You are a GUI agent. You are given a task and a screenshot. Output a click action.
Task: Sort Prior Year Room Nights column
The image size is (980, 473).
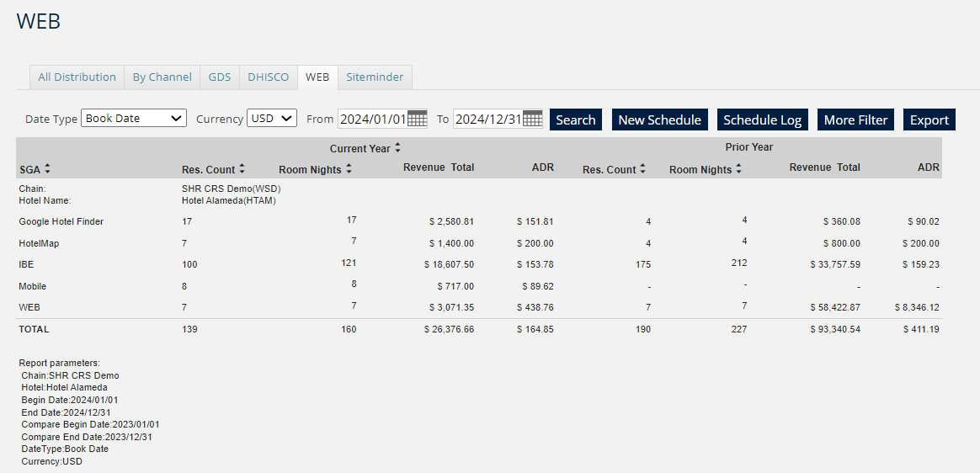coord(738,168)
